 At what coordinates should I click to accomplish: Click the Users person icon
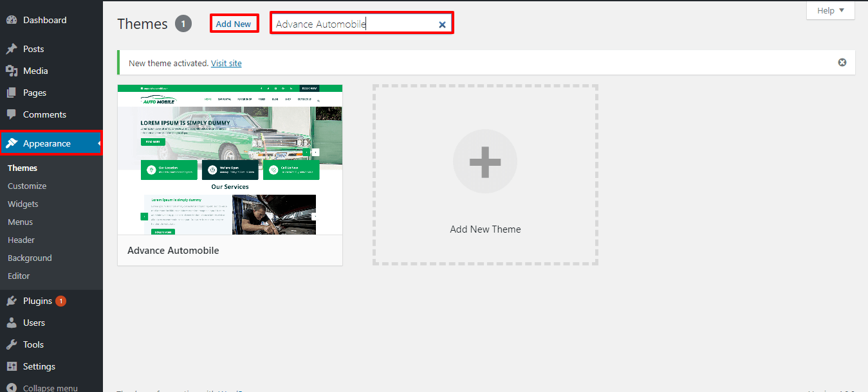[12, 323]
